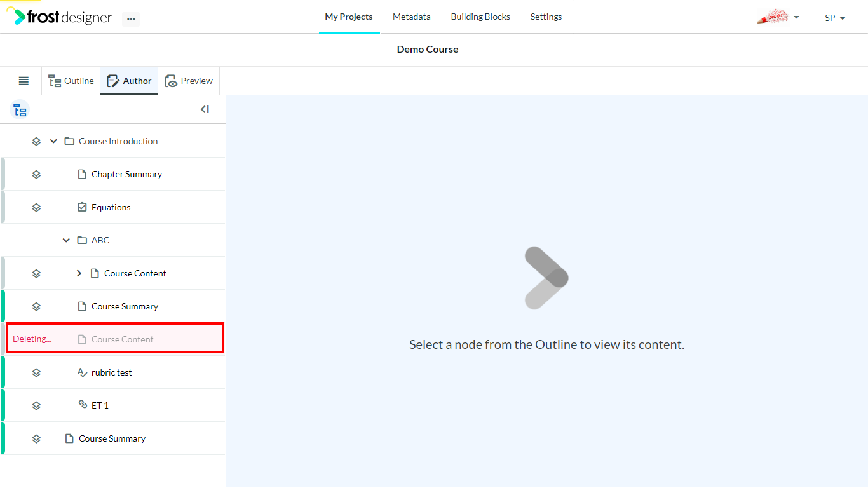Switch to Outline view
Viewport: 868px width, 488px height.
[x=71, y=81]
